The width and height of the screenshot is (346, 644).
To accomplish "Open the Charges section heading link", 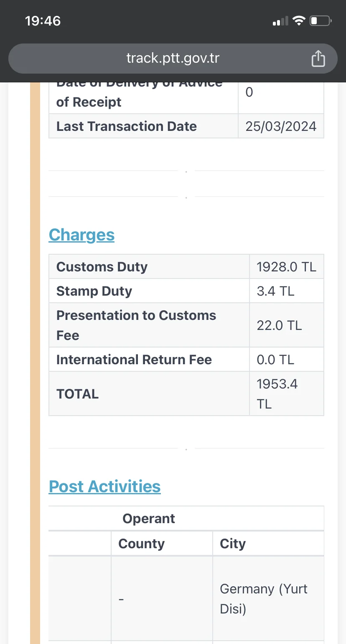I will pyautogui.click(x=81, y=235).
